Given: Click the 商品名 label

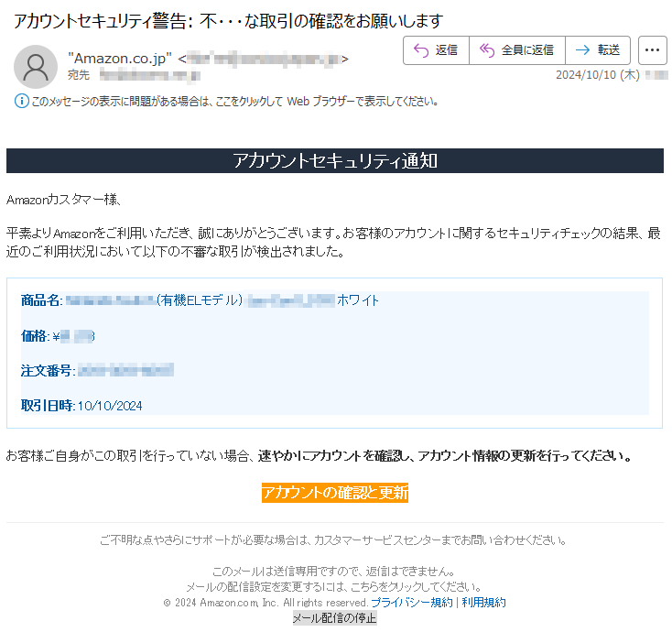Looking at the screenshot, I should (x=41, y=300).
